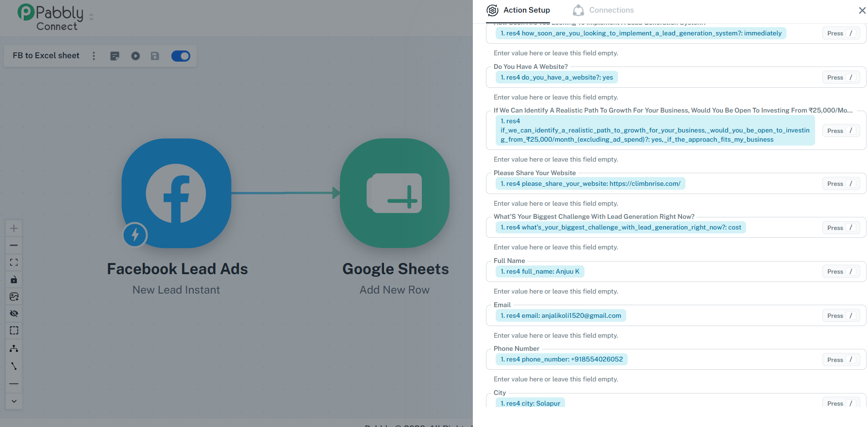868x427 pixels.
Task: Activate the dashed-square selection tool
Action: coord(14,330)
